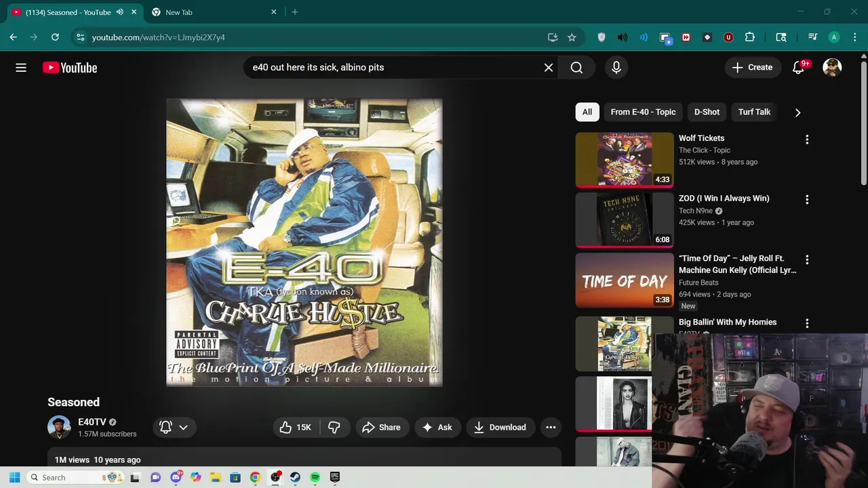
Task: Select the Turf Talk chip
Action: [754, 112]
